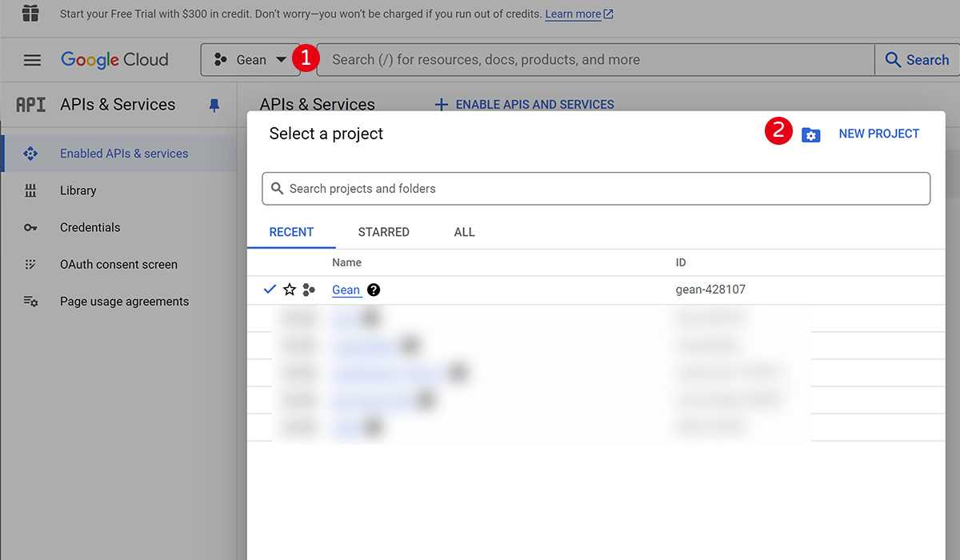This screenshot has width=960, height=560.
Task: Click the NEW PROJECT button
Action: [x=878, y=134]
